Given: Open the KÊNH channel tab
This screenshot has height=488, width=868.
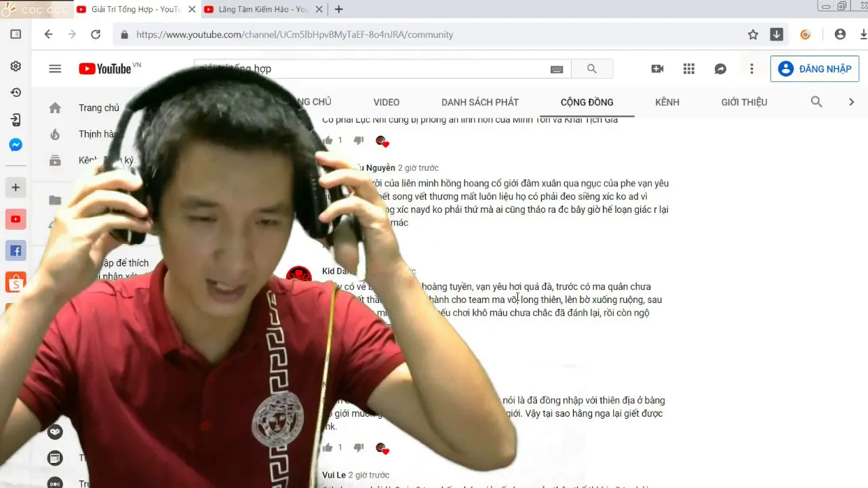Looking at the screenshot, I should click(667, 102).
